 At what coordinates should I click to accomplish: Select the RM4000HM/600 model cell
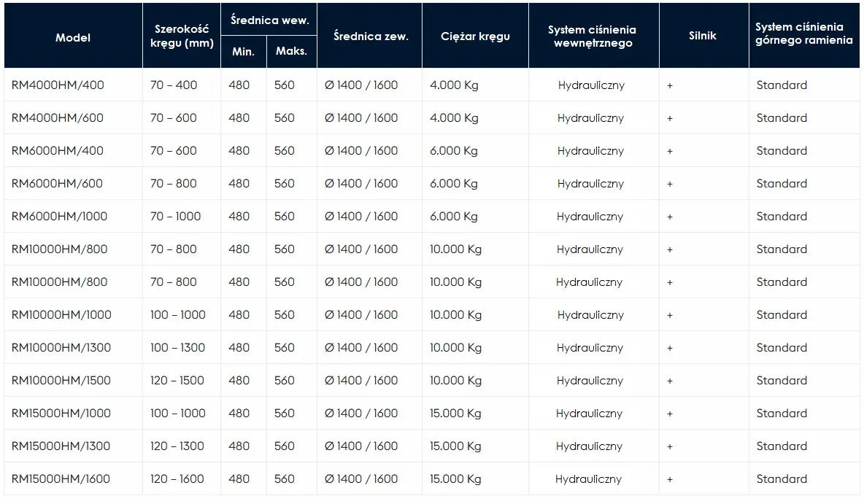coord(58,118)
